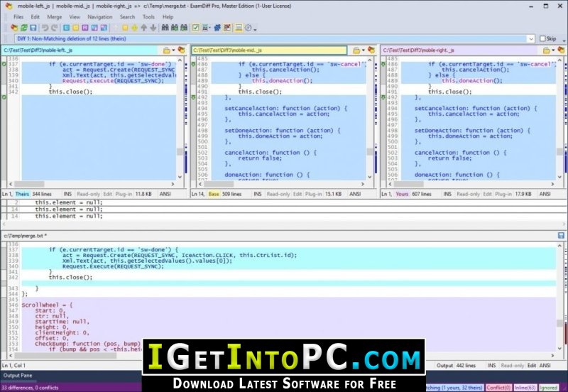Click the Compare files icon in toolbar

[14, 28]
